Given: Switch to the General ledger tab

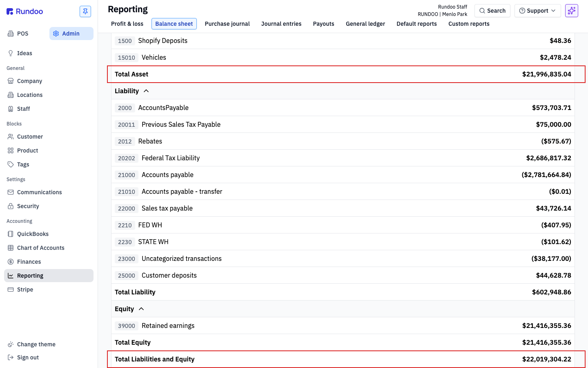Looking at the screenshot, I should [x=365, y=24].
